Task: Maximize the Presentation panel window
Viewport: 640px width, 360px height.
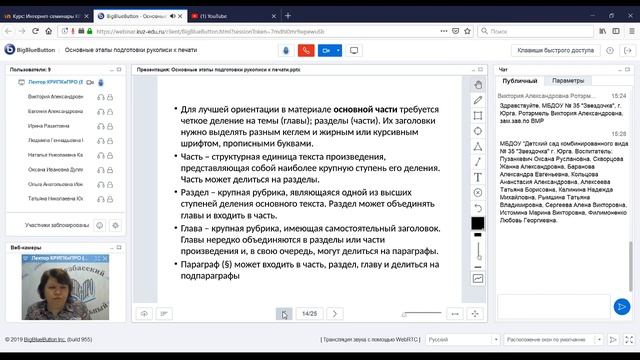Action: point(481,70)
